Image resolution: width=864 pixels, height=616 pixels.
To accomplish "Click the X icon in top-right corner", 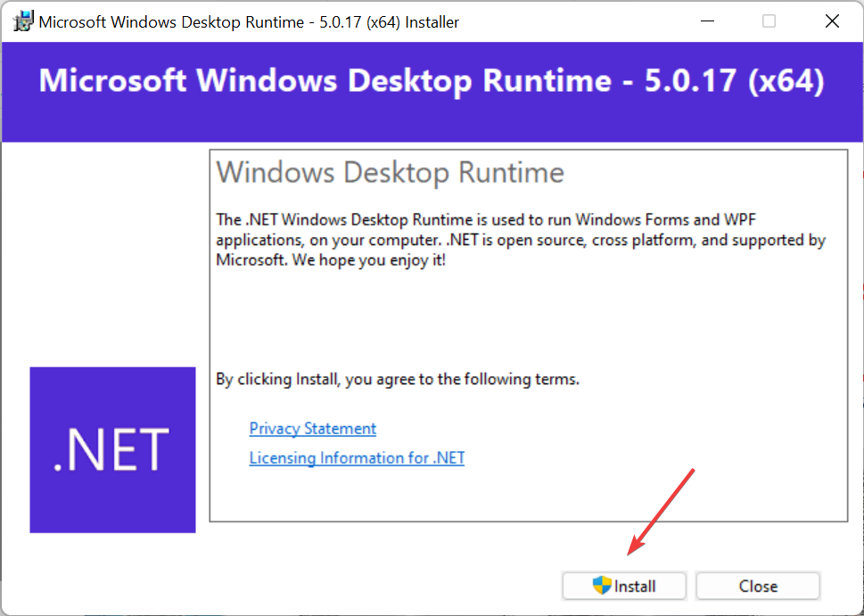I will 832,21.
